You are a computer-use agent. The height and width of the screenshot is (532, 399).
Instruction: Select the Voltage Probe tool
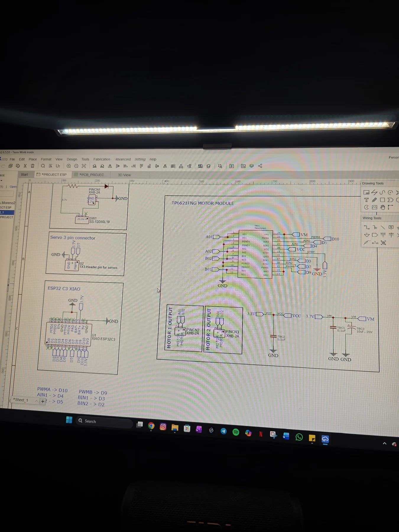coord(367,243)
